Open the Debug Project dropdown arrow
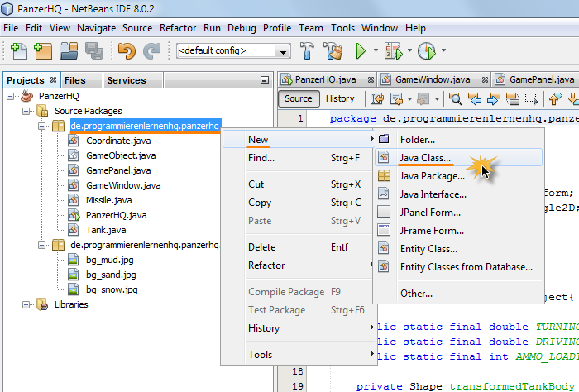 click(409, 50)
